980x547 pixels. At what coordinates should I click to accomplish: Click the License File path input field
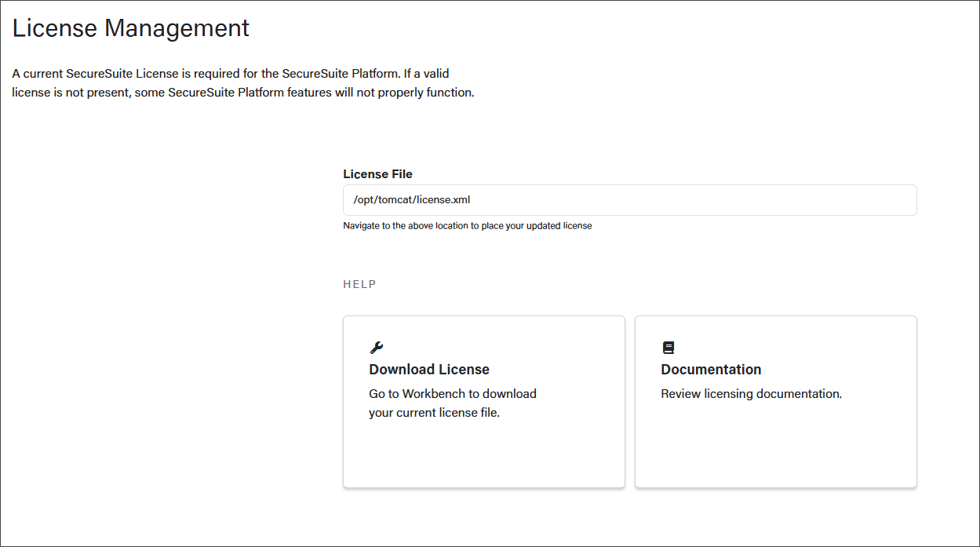[x=630, y=200]
